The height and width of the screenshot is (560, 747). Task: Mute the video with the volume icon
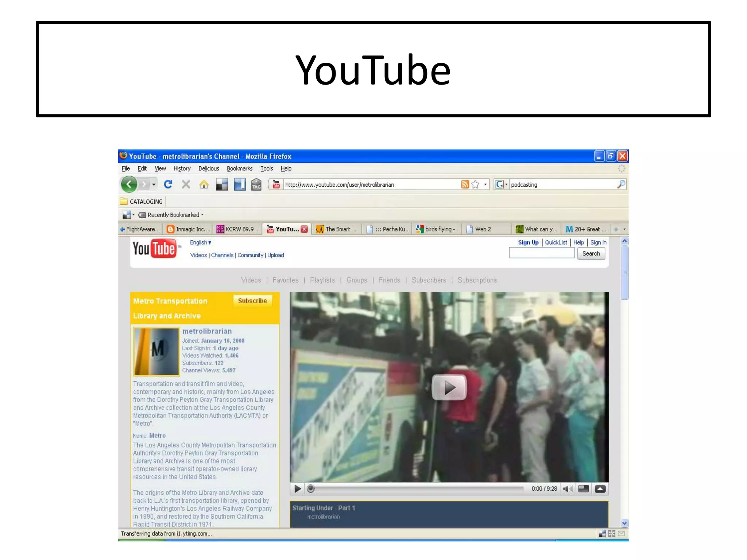[x=568, y=489]
